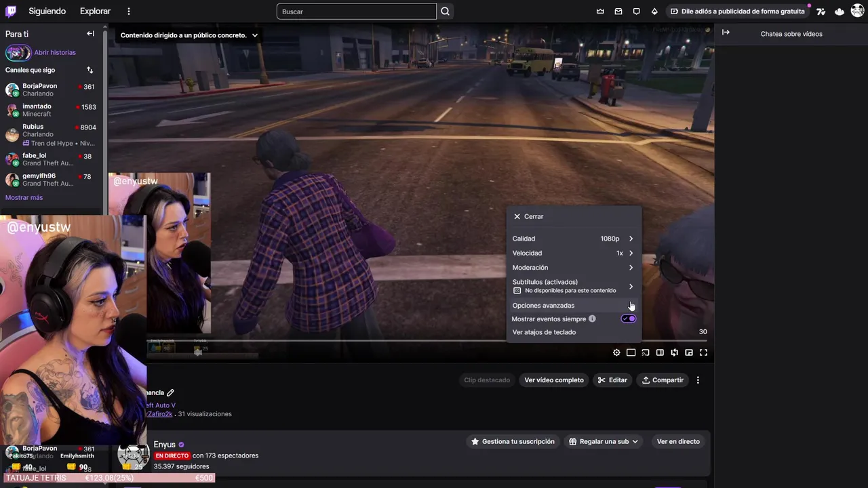Expand Subtítulos (activados) submenu
The height and width of the screenshot is (488, 868).
click(x=574, y=286)
